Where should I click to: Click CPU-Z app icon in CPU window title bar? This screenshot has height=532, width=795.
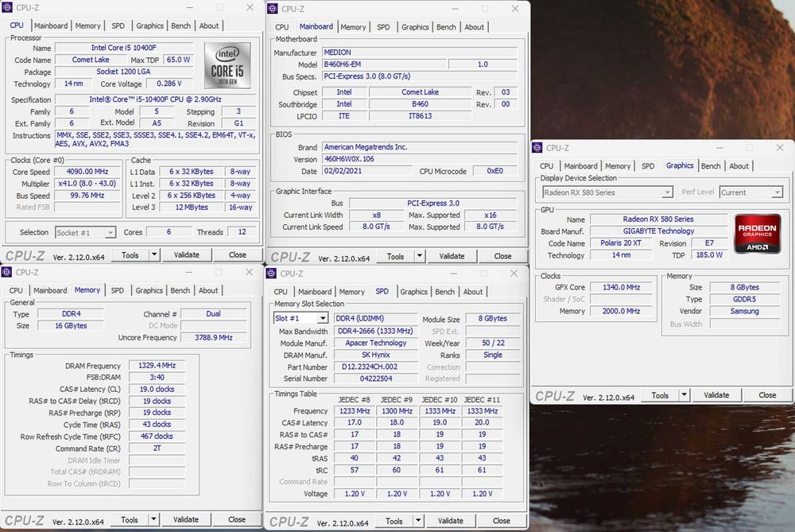pyautogui.click(x=8, y=8)
